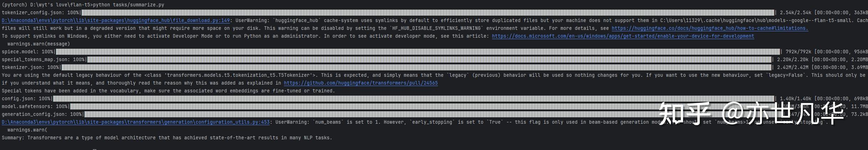Viewport: 868px width, 150px height.
Task: Click the Special tokens have been added message
Action: point(168,91)
